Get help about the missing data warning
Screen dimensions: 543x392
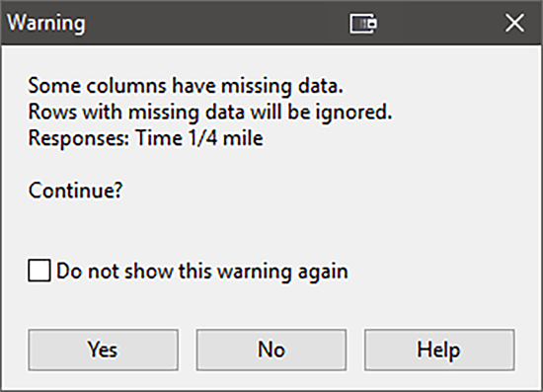pyautogui.click(x=439, y=350)
